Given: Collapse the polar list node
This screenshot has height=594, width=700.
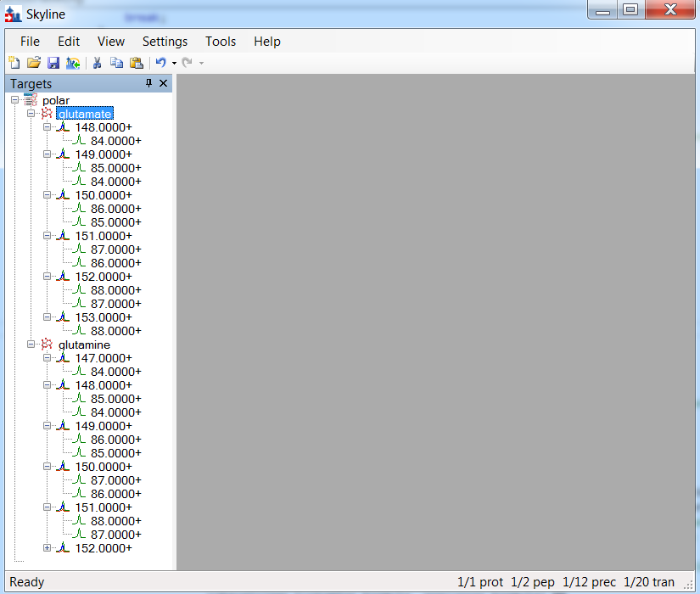Looking at the screenshot, I should click(15, 100).
